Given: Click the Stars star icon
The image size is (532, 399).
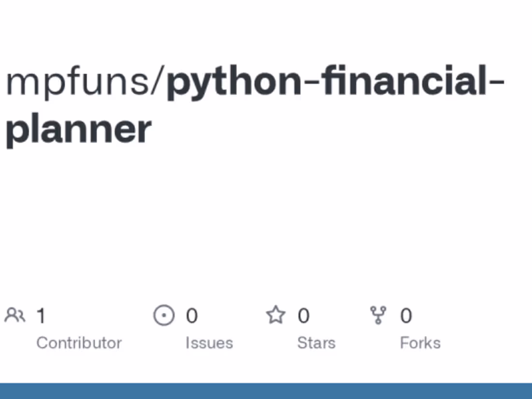Looking at the screenshot, I should tap(276, 315).
